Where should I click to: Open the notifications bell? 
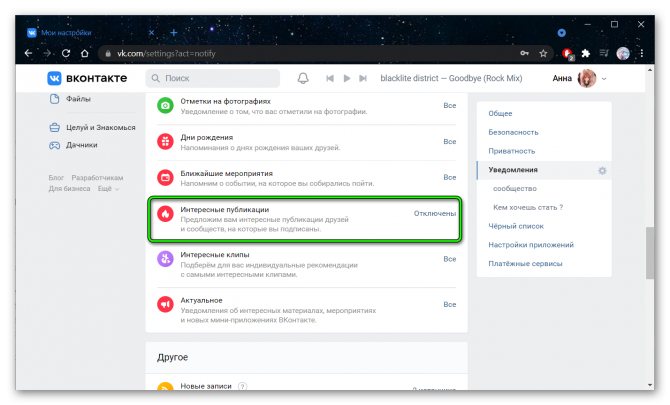point(303,78)
